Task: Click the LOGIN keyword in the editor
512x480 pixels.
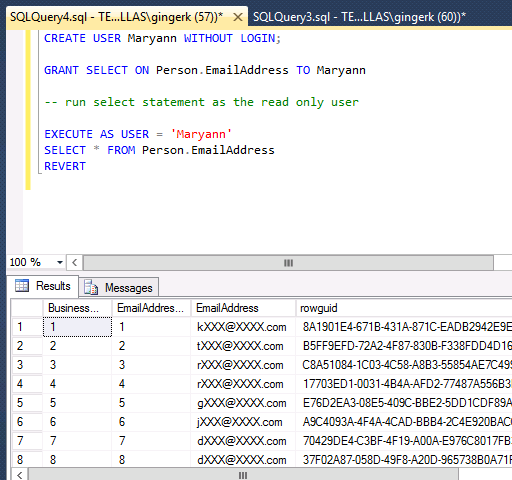Action: [258, 38]
